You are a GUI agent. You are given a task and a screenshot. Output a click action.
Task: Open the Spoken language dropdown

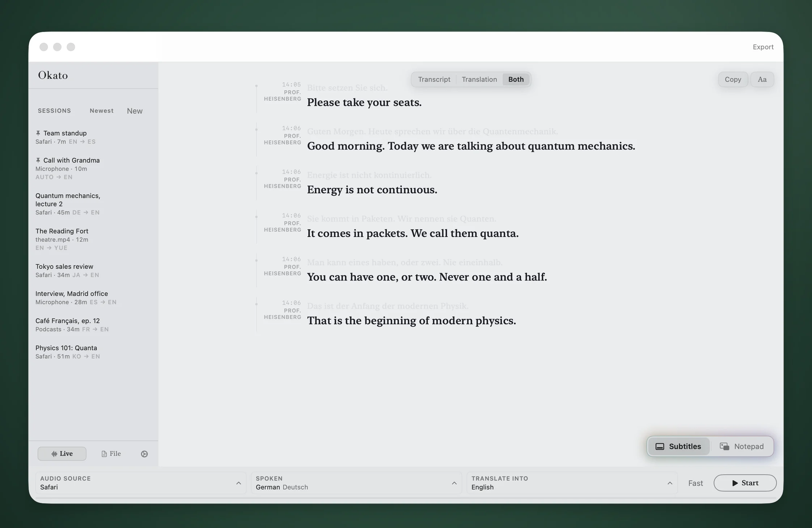tap(356, 483)
